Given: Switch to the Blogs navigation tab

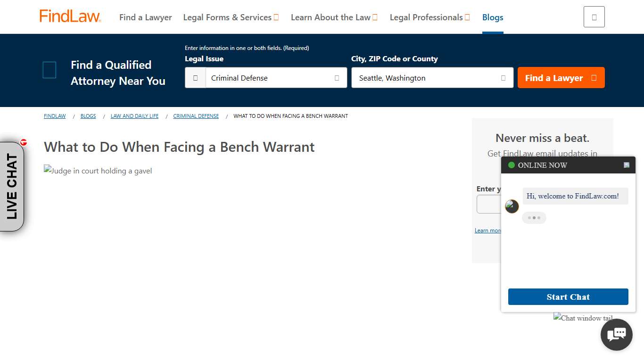Looking at the screenshot, I should pyautogui.click(x=492, y=17).
